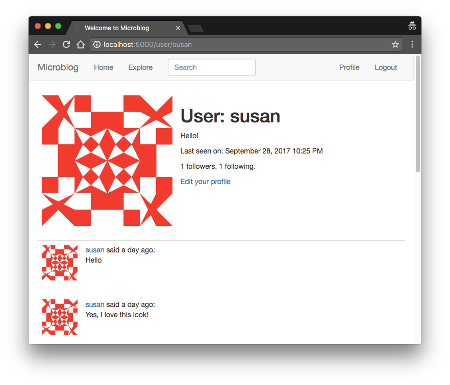Open the Chrome three-dot menu
The image size is (450, 385).
(412, 44)
